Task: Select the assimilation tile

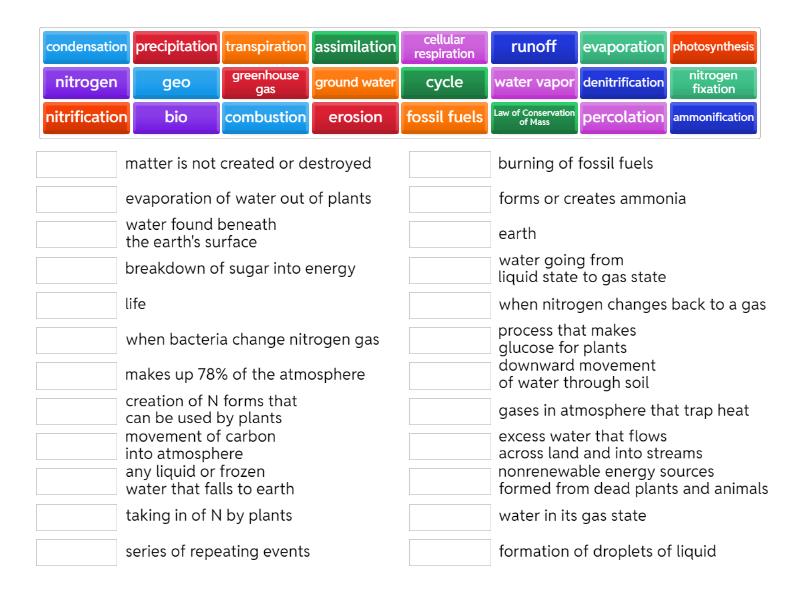Action: (x=355, y=47)
